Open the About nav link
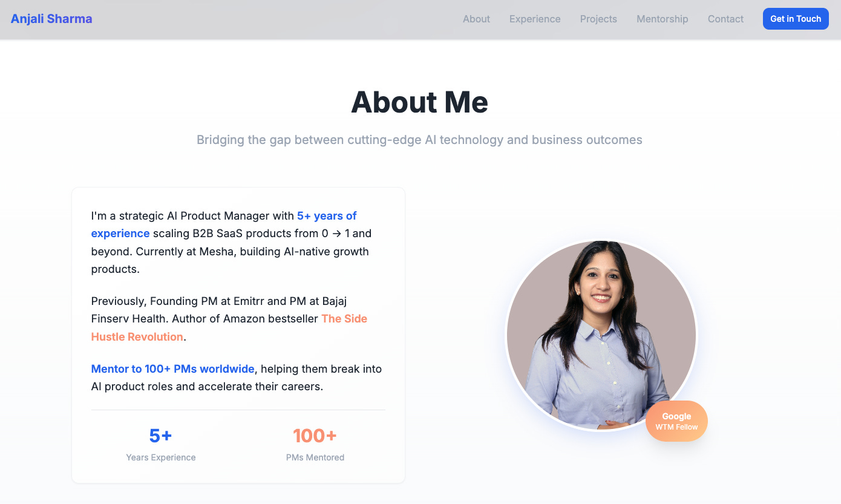The width and height of the screenshot is (841, 504). (x=476, y=19)
